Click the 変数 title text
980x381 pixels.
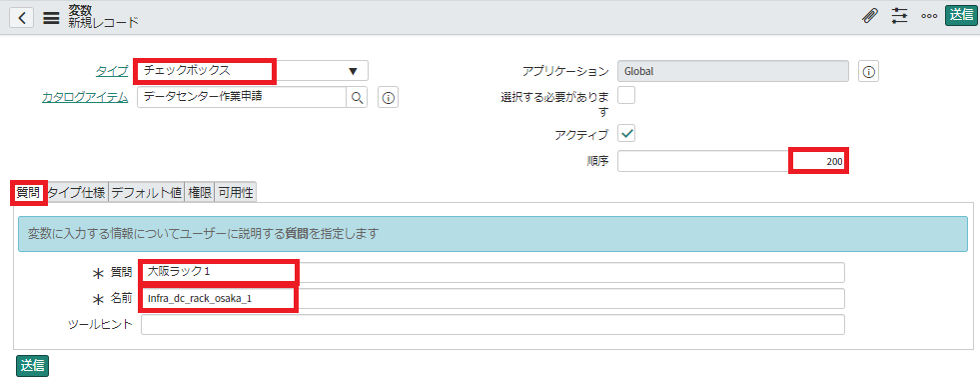[x=81, y=11]
